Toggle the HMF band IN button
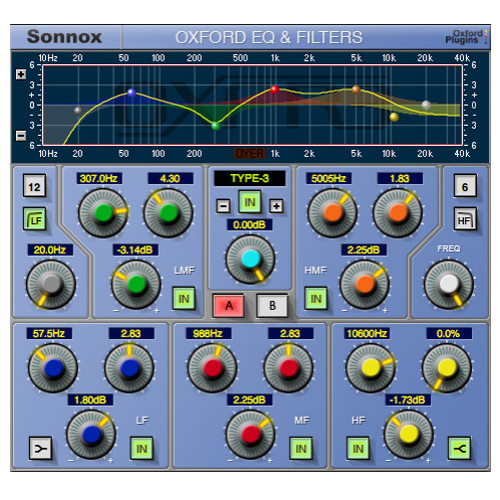The height and width of the screenshot is (500, 500). [x=316, y=299]
